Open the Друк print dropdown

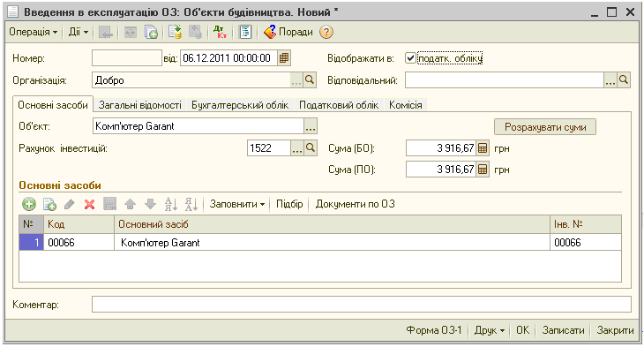coord(489,330)
